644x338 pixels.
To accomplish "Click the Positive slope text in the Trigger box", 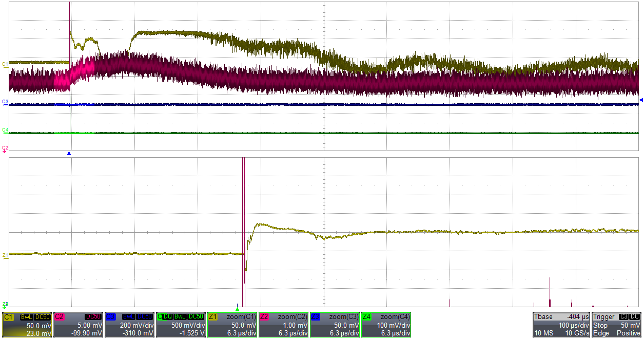I will [x=629, y=333].
